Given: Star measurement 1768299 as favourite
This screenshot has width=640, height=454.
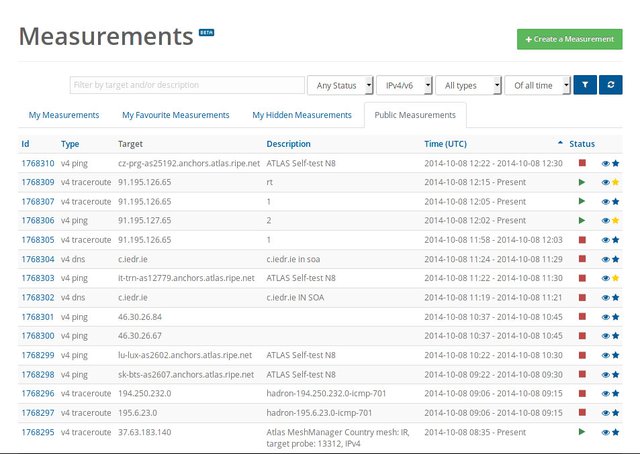Looking at the screenshot, I should pos(616,355).
